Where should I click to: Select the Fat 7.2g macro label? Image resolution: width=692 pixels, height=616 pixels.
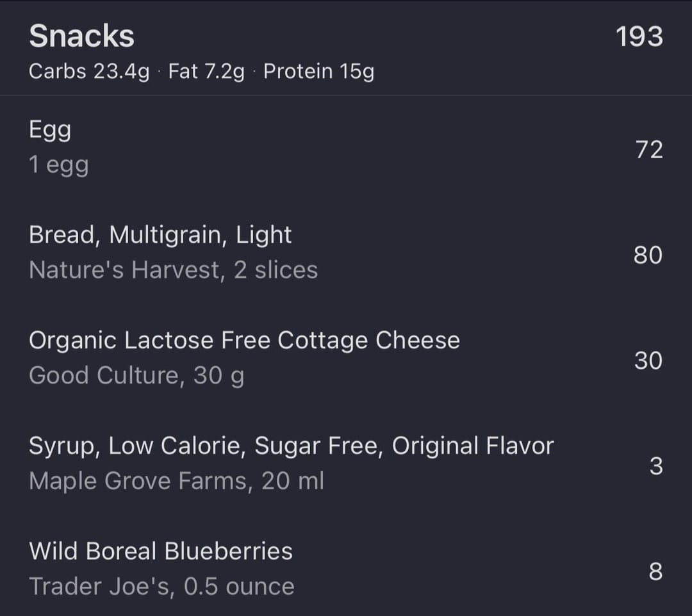click(x=206, y=72)
